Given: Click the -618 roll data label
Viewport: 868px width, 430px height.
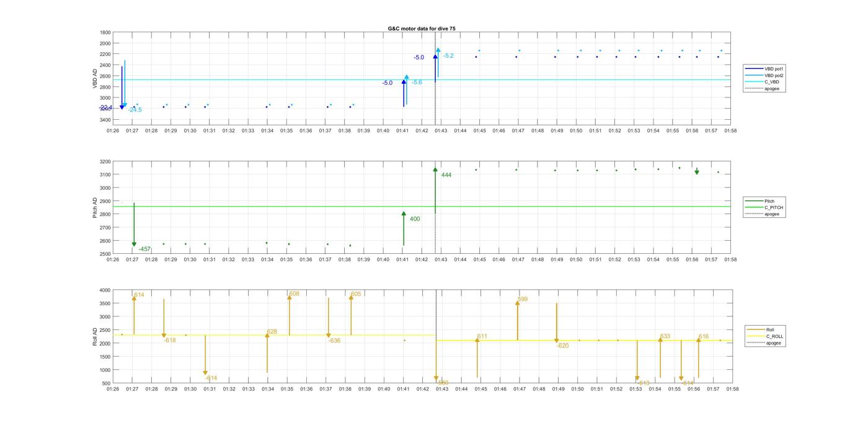Looking at the screenshot, I should point(170,340).
